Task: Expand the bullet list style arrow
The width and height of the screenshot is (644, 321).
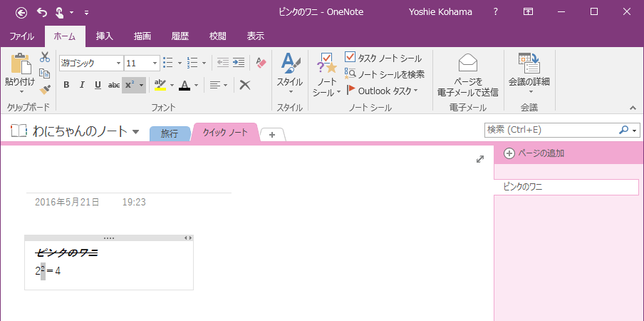Action: click(180, 63)
